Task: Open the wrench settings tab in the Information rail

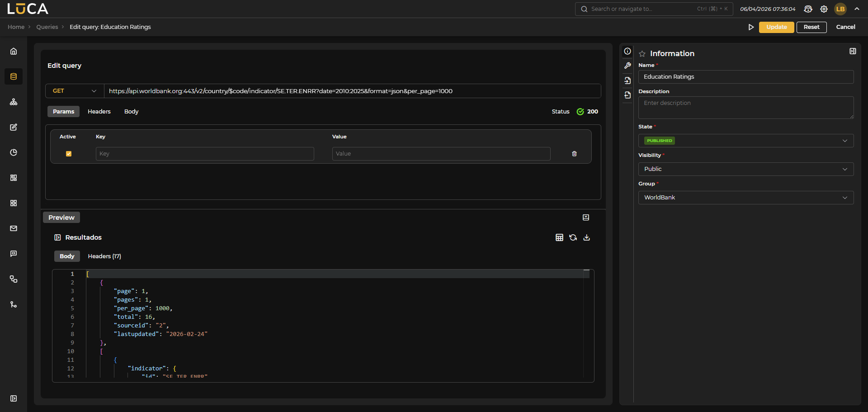Action: click(x=627, y=66)
